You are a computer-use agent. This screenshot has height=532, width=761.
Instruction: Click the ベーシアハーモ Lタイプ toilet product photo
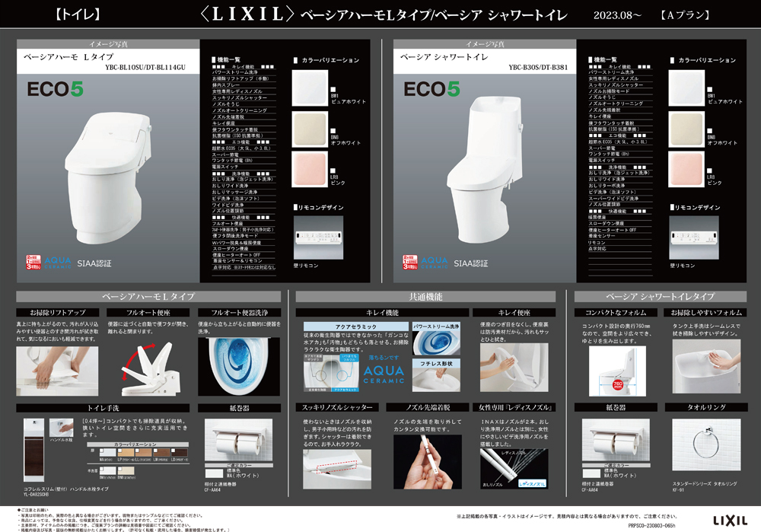tap(109, 177)
